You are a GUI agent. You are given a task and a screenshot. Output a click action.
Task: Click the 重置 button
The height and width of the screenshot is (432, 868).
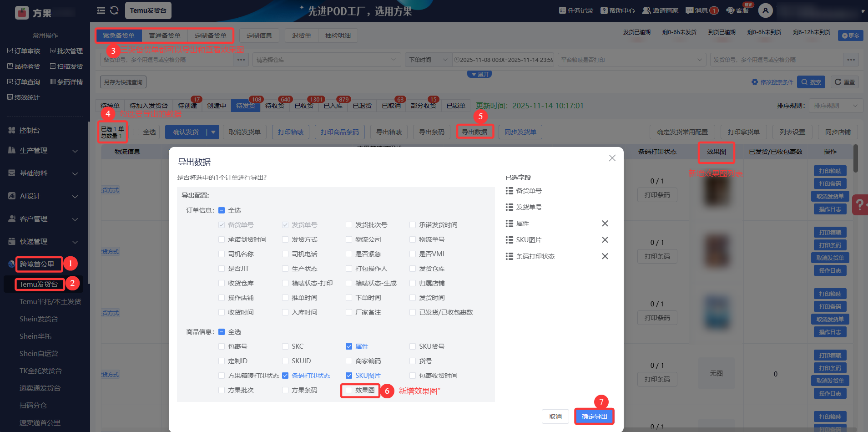coord(845,82)
